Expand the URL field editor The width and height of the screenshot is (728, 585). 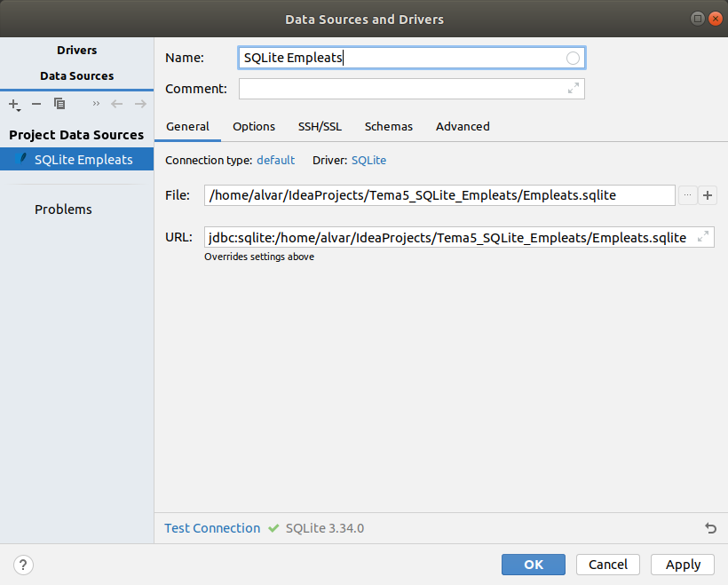pyautogui.click(x=703, y=237)
